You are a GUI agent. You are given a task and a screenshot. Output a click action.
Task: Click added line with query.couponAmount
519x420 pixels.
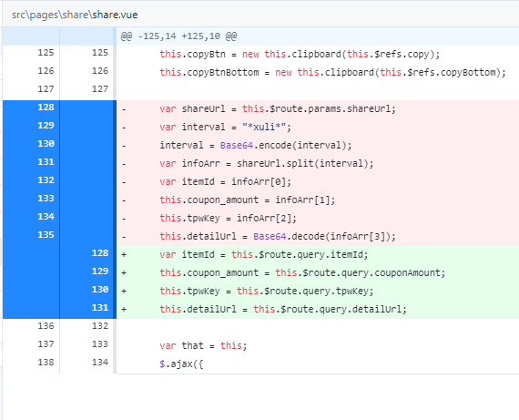coord(302,272)
